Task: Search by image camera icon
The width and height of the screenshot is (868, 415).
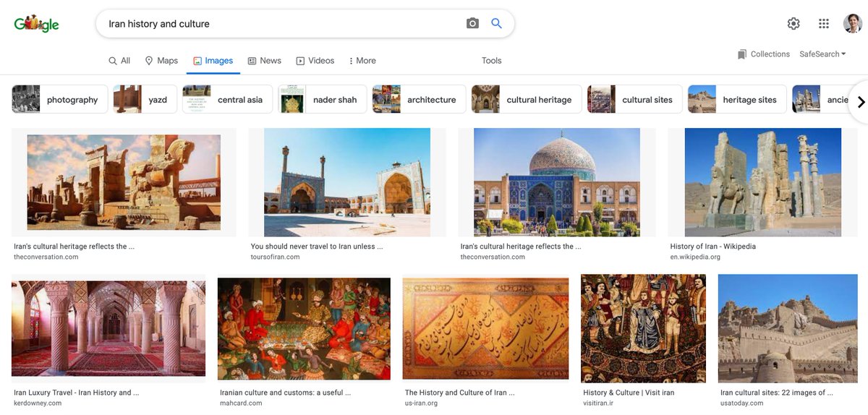Action: (x=472, y=24)
